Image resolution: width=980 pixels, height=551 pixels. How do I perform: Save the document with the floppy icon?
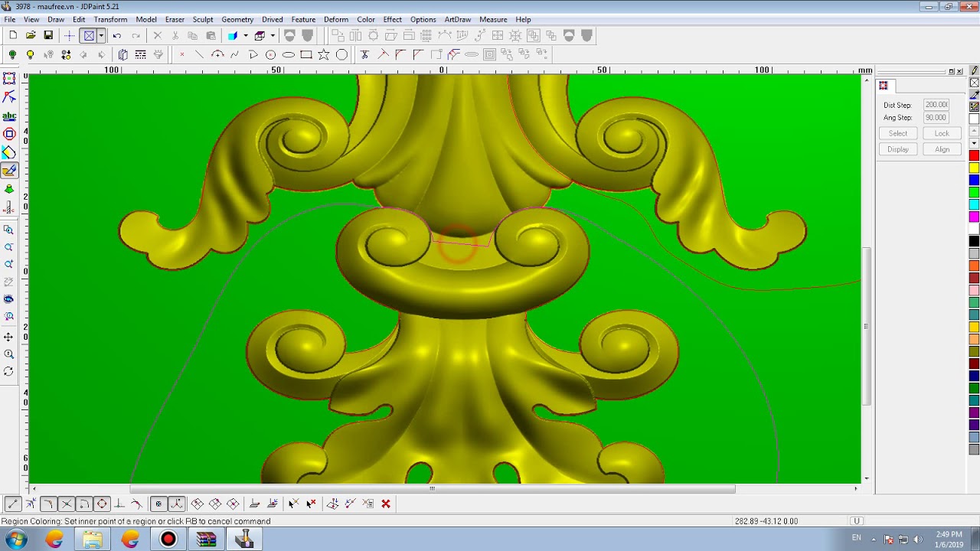tap(48, 35)
